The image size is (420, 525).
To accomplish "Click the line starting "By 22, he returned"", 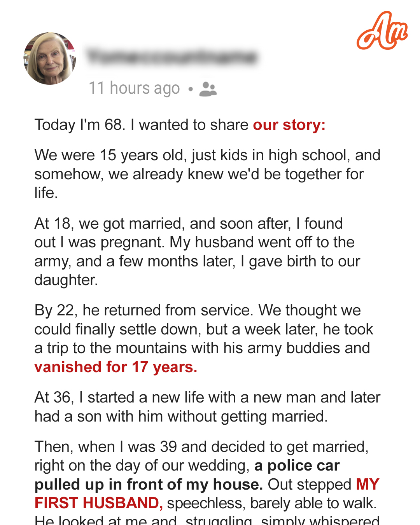I will [198, 310].
